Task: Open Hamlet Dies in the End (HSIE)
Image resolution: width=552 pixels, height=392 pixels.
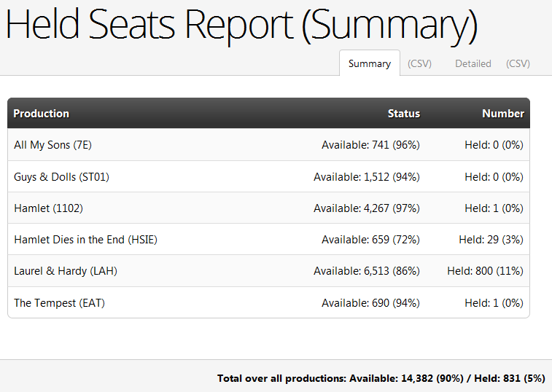Action: click(85, 240)
